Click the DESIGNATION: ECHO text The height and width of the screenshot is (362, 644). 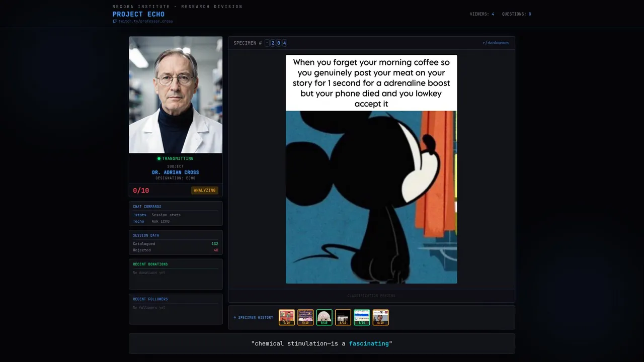click(176, 178)
